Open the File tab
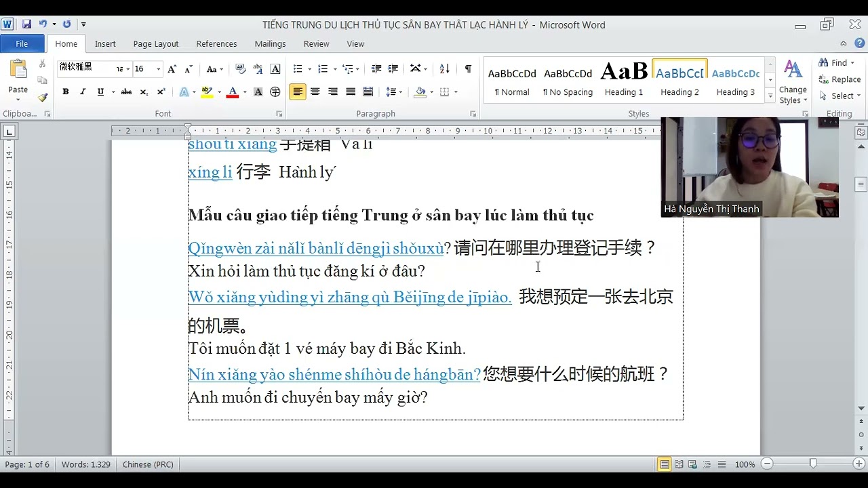 click(x=22, y=44)
